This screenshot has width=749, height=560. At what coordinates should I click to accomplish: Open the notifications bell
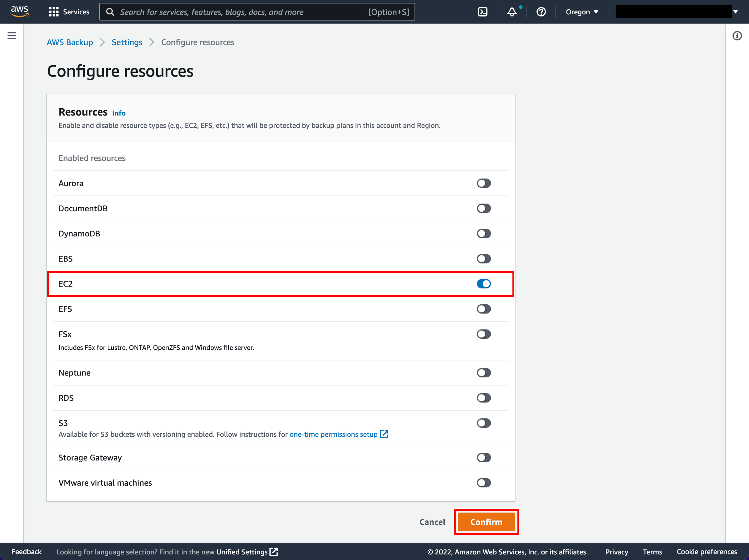point(512,12)
